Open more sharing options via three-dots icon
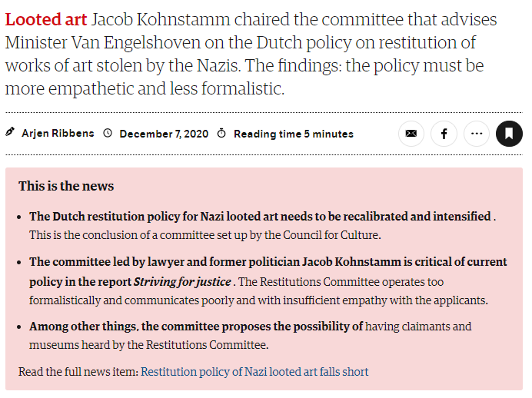This screenshot has width=532, height=398. tap(477, 134)
